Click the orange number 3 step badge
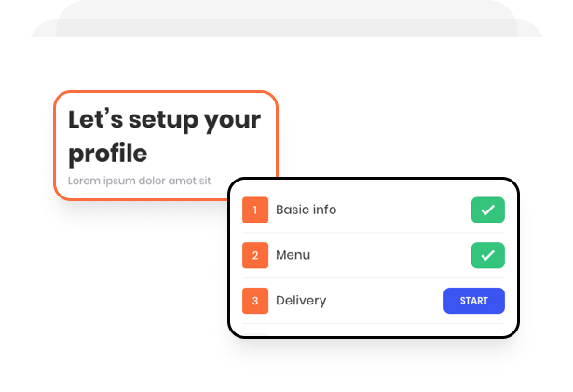 click(255, 302)
